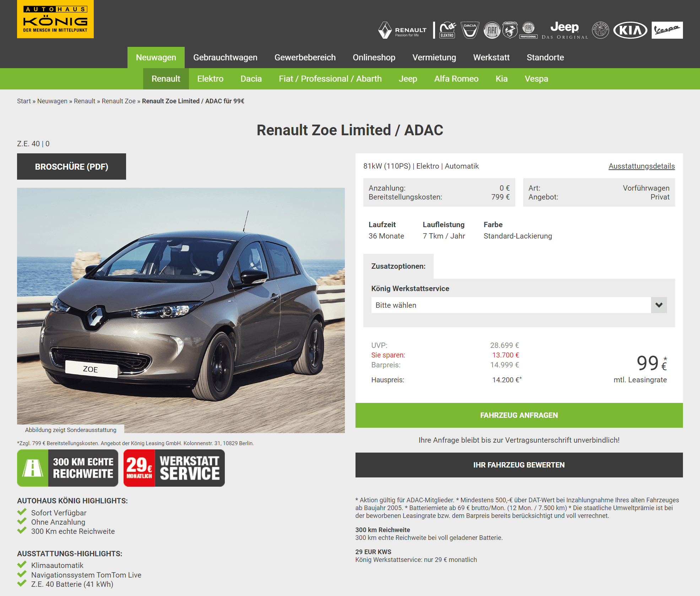Select the Sofort Verfügbar highlight
This screenshot has width=700, height=596.
59,513
